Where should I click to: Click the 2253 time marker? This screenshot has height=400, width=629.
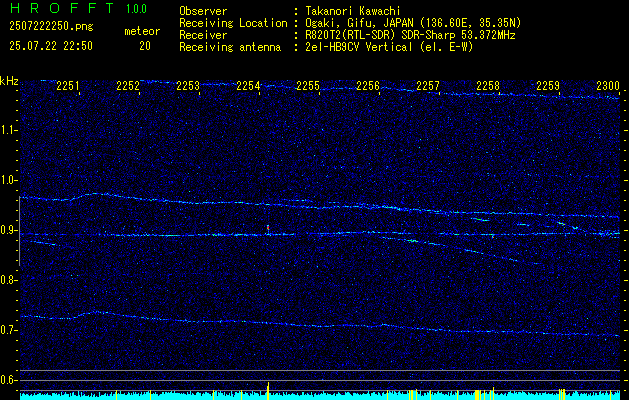point(188,85)
